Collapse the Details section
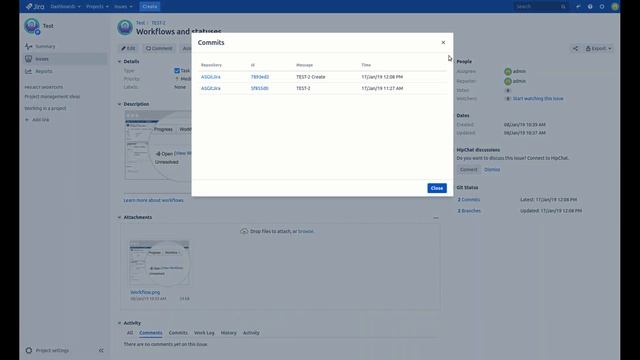The height and width of the screenshot is (360, 640). (x=120, y=62)
